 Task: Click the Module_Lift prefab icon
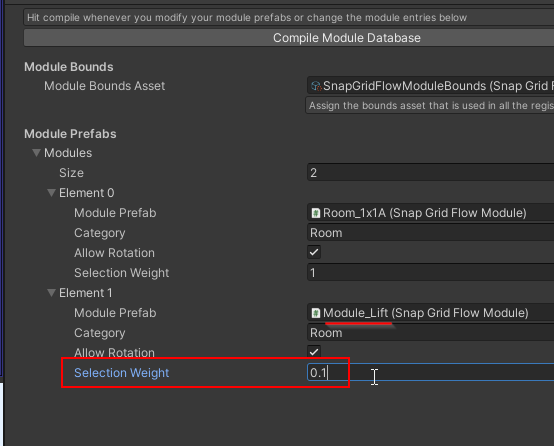click(x=316, y=313)
